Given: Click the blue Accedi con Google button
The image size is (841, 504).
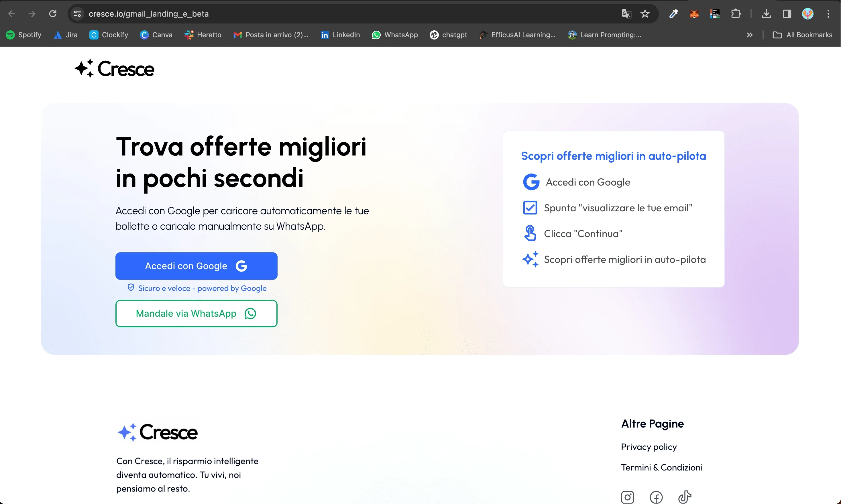Looking at the screenshot, I should tap(196, 266).
